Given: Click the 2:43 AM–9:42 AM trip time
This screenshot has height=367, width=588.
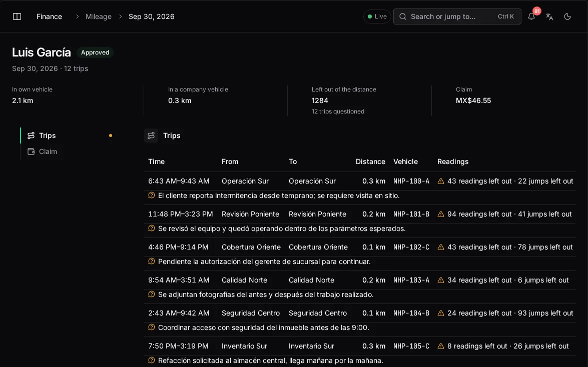Looking at the screenshot, I should click(x=179, y=313).
